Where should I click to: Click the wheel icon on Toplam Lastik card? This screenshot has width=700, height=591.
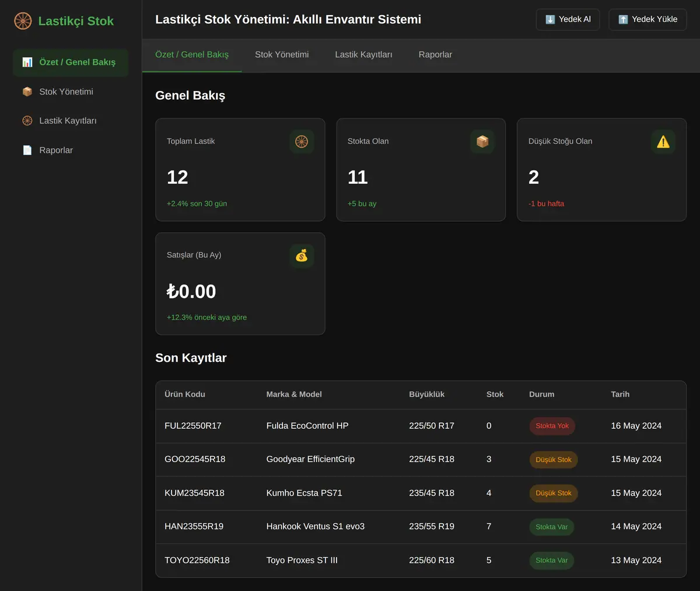pos(302,142)
